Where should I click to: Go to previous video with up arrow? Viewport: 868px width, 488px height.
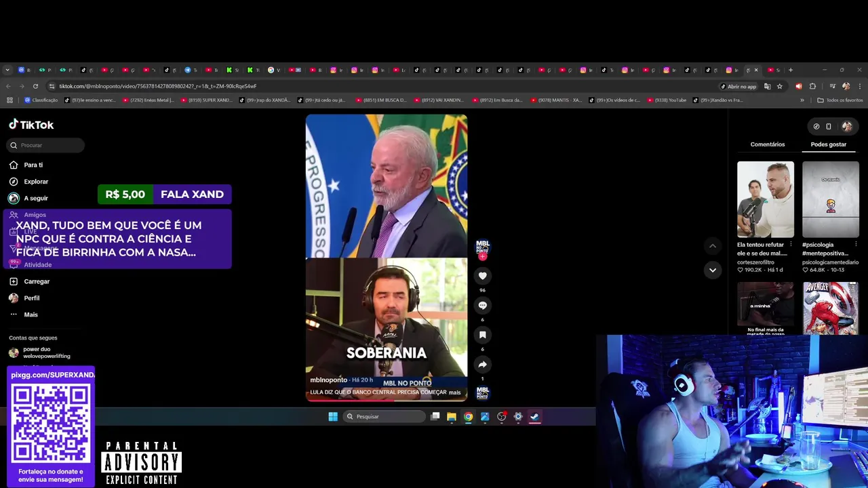[x=712, y=245]
